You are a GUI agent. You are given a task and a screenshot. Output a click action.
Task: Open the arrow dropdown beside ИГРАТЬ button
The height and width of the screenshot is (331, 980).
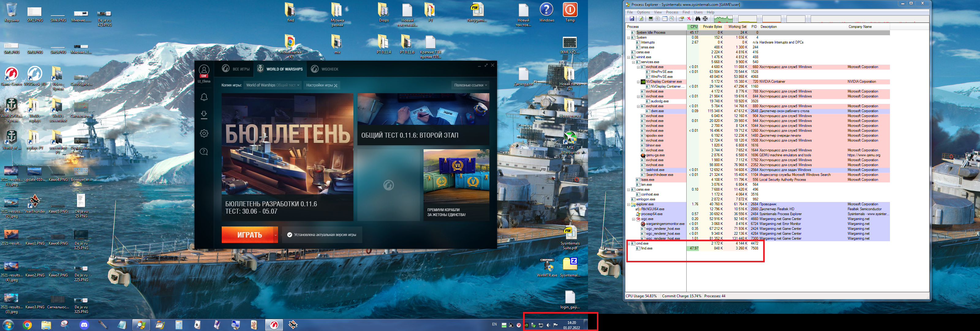[275, 235]
